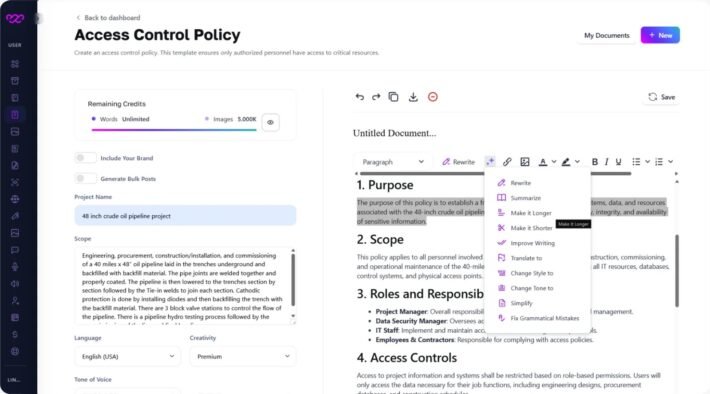This screenshot has height=394, width=710.
Task: Click the numbered list icon
Action: pos(659,162)
